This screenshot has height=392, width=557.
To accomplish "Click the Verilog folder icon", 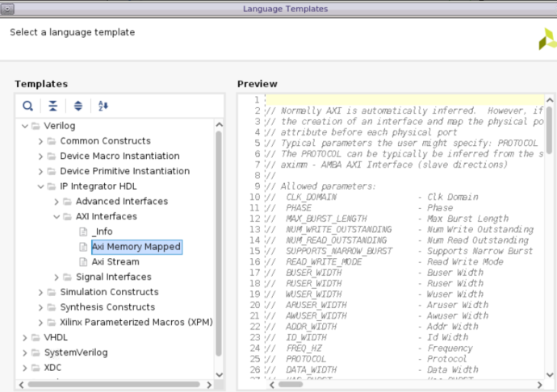I will 36,126.
